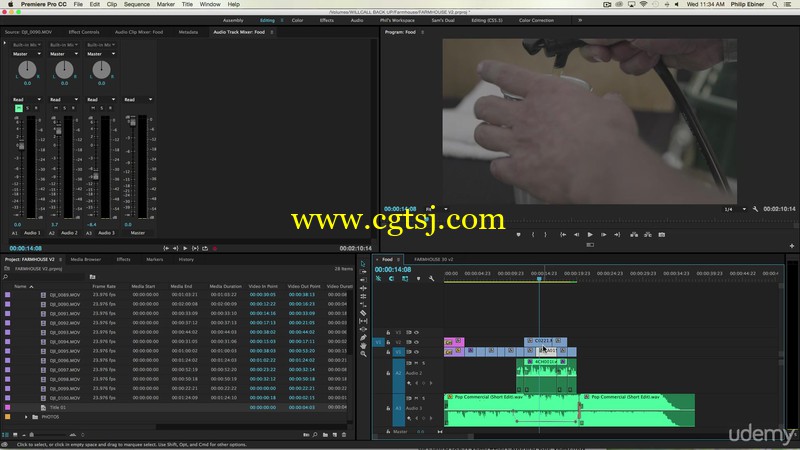Mute track A2 in the timeline
Screen dimensions: 800x450
tap(416, 363)
